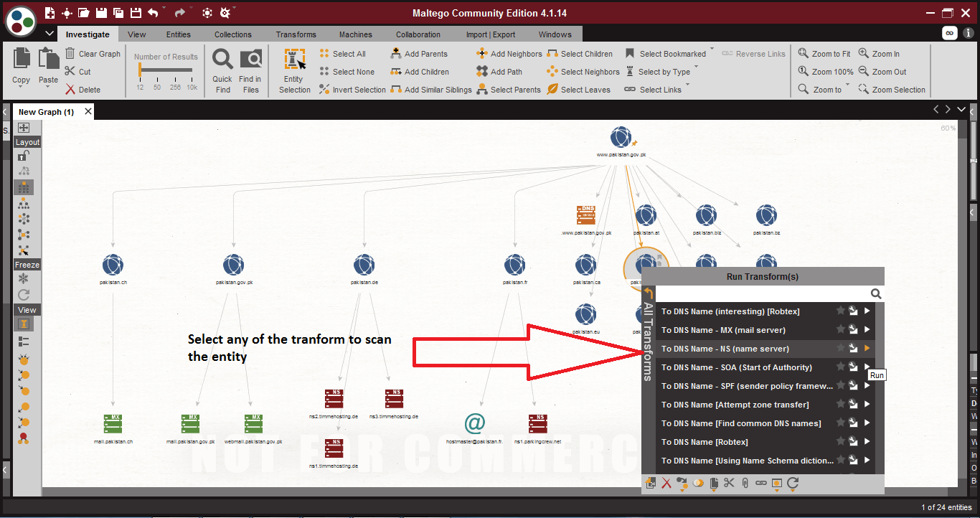
Task: Open Select by Type dropdown
Action: [696, 67]
